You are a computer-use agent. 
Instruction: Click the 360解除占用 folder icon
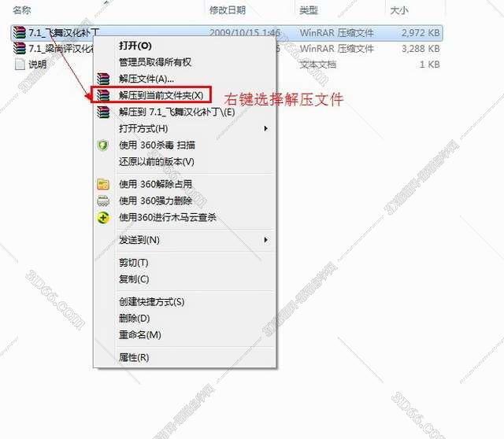point(103,184)
